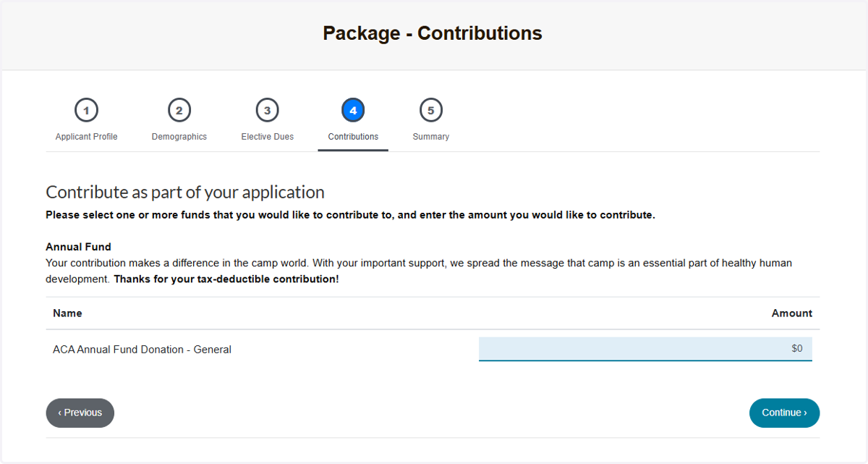Proceed with the Continue button
This screenshot has height=464, width=868.
784,413
